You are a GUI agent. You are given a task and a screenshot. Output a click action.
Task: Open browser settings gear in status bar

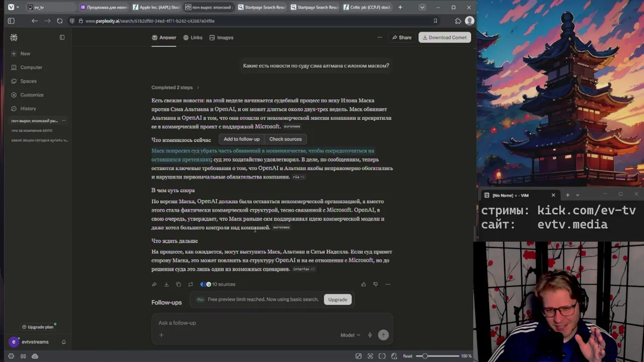[x=11, y=356]
